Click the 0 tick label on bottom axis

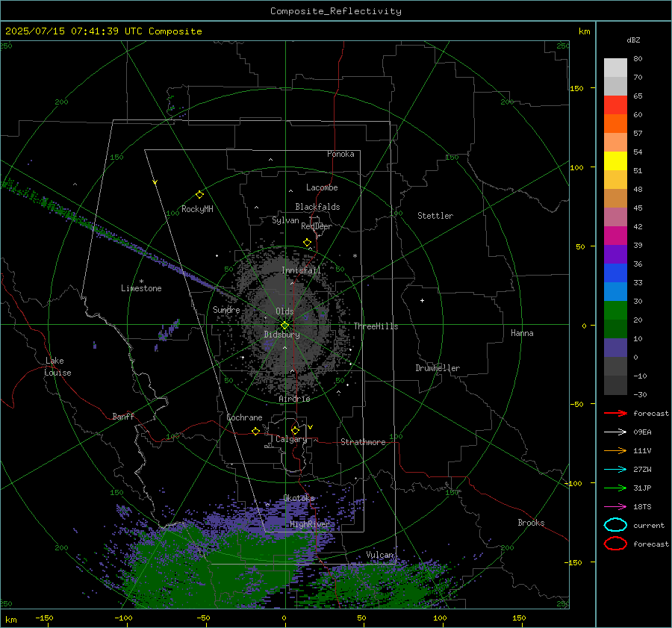(284, 618)
